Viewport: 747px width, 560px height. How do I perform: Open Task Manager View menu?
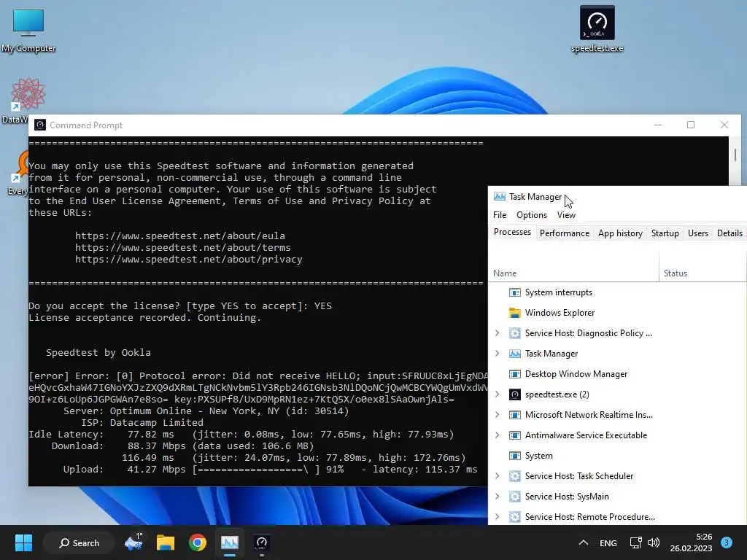pos(566,215)
